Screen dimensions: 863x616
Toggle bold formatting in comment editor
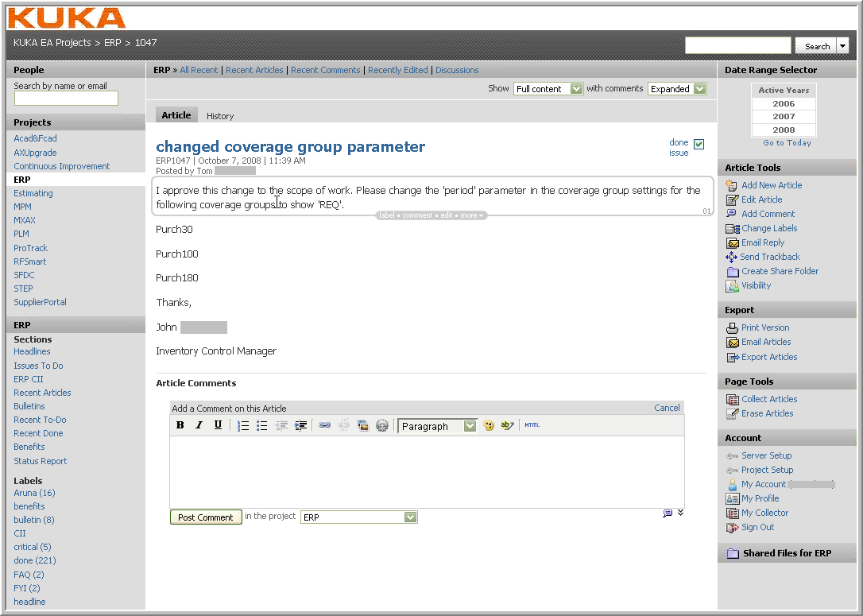[180, 425]
